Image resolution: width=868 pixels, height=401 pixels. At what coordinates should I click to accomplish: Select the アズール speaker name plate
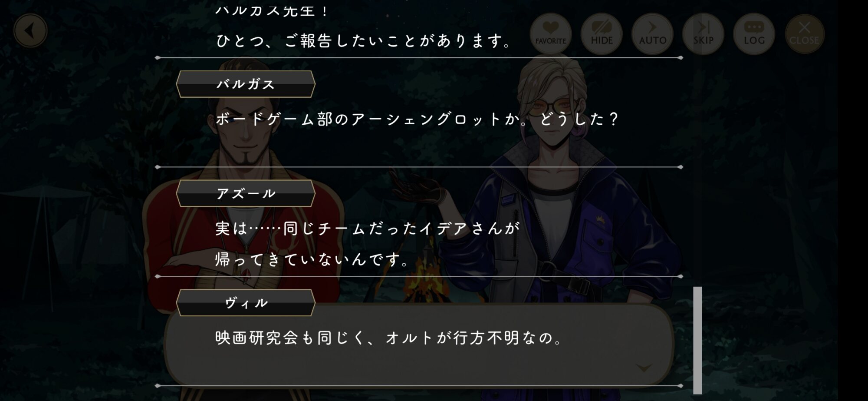point(246,193)
